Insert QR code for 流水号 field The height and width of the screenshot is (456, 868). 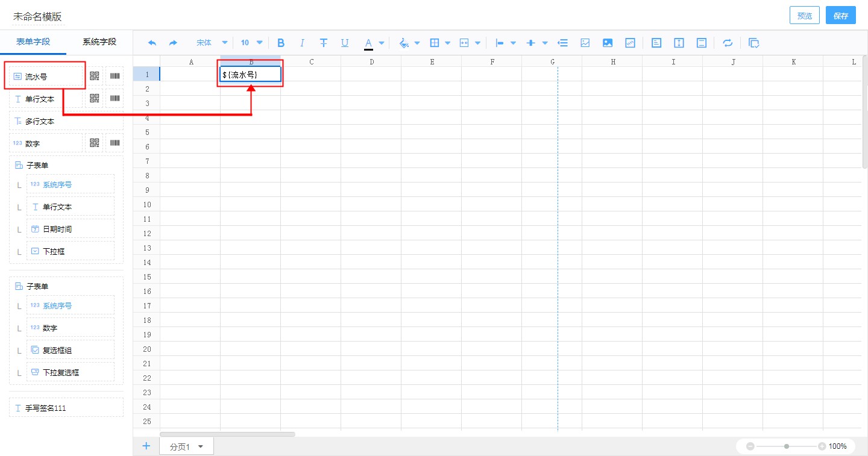(95, 76)
